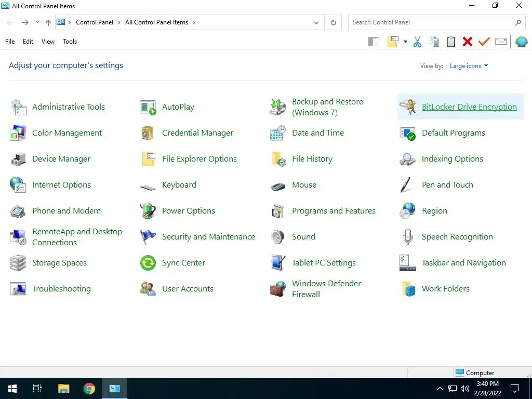This screenshot has height=399, width=532.
Task: Click the File Explorer Options folder icon
Action: pos(148,159)
